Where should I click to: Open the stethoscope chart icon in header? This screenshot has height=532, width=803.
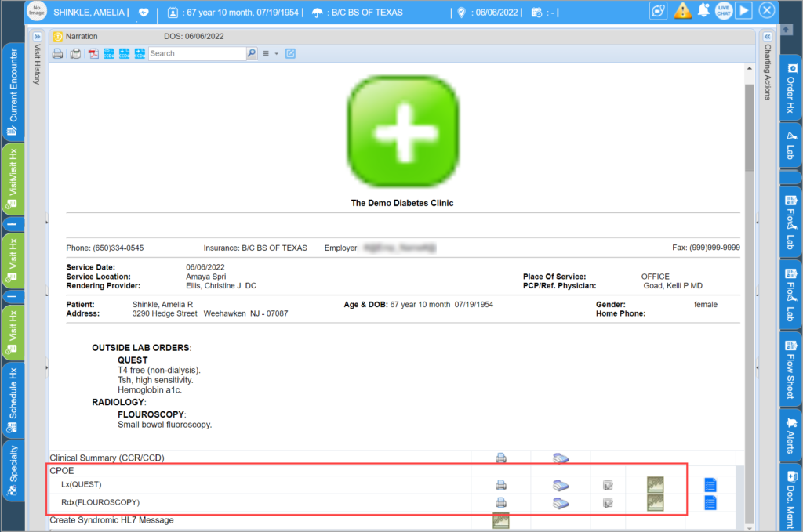[659, 11]
